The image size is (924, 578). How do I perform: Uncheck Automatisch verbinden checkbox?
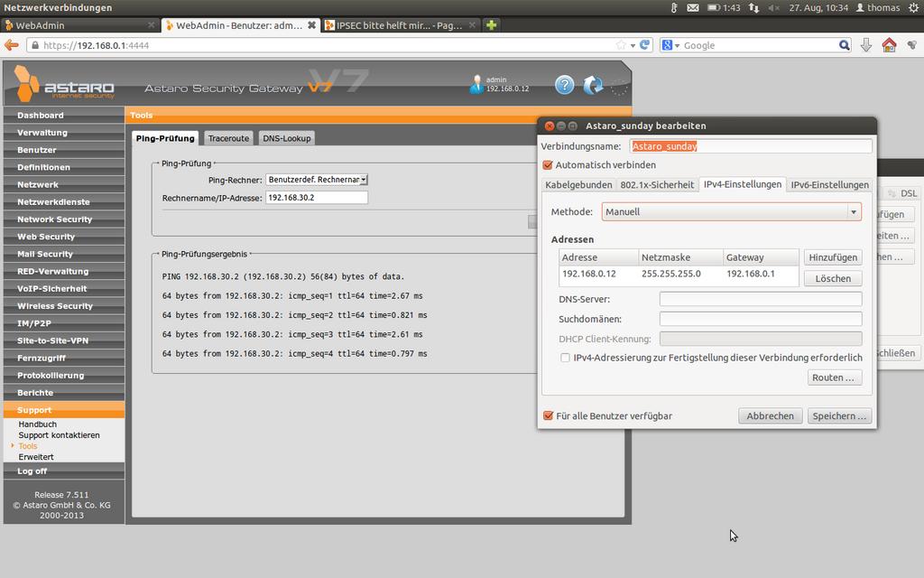tap(548, 165)
